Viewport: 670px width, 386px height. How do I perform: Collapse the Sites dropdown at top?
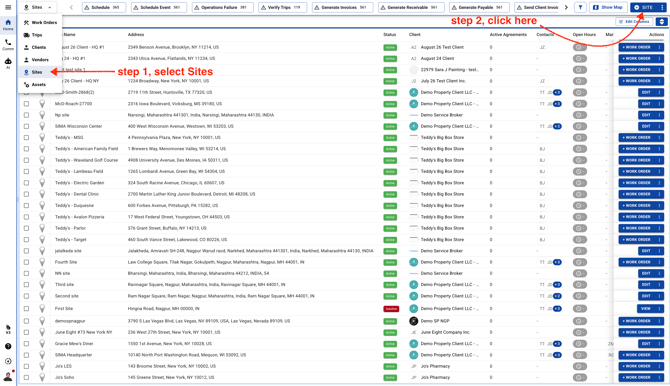click(x=38, y=7)
